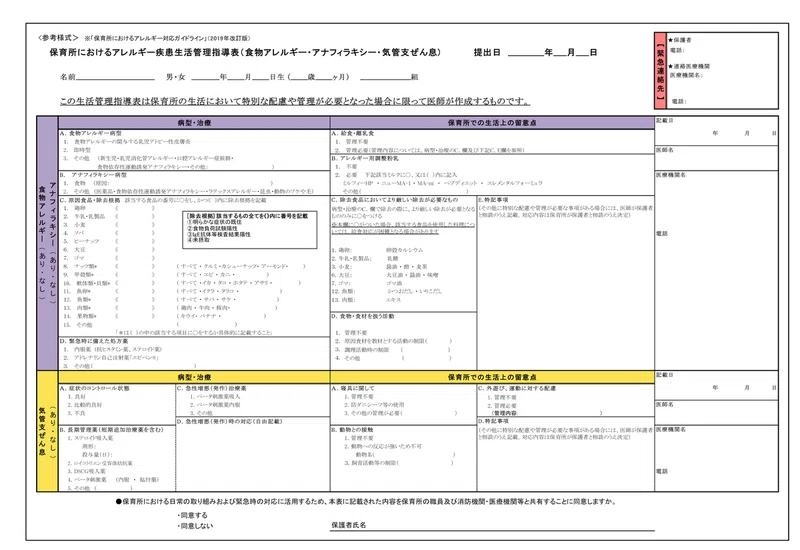The image size is (800, 550).
Task: Select 2. 防ダニシーツ等の使用 option
Action: (374, 405)
